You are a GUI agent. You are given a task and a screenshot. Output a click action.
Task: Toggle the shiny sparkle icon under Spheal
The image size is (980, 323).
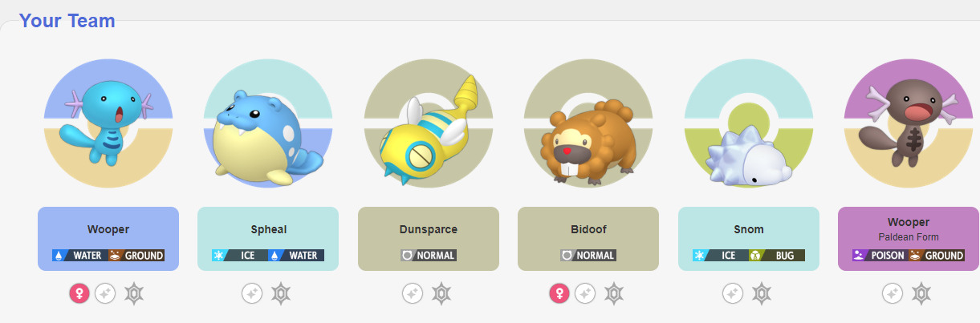pos(252,294)
